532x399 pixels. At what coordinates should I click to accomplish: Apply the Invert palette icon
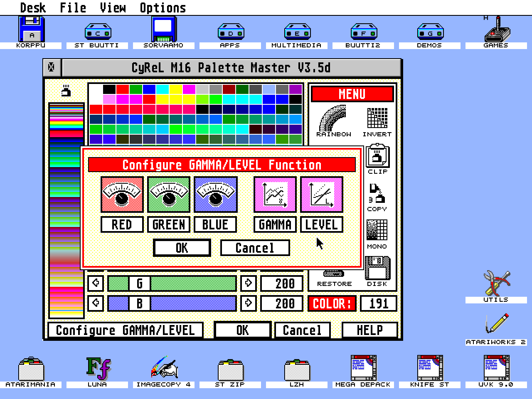[x=377, y=118]
